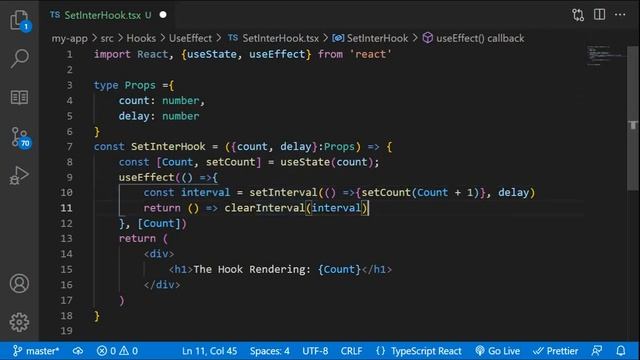Click delay: number on line 5

159,116
